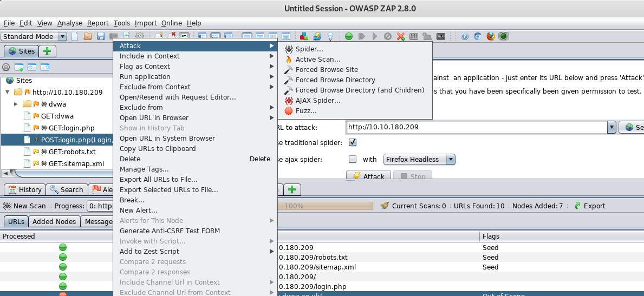
Task: Open the Tools menu in menu bar
Action: (x=121, y=23)
